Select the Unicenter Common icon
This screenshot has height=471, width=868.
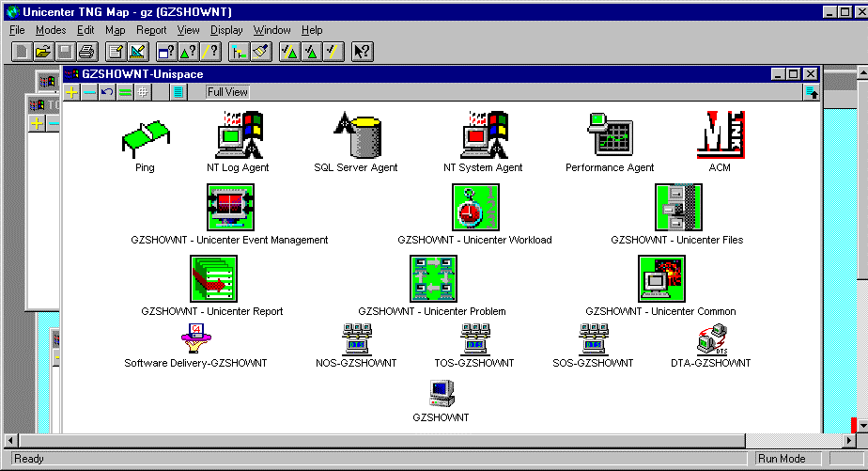pyautogui.click(x=661, y=278)
